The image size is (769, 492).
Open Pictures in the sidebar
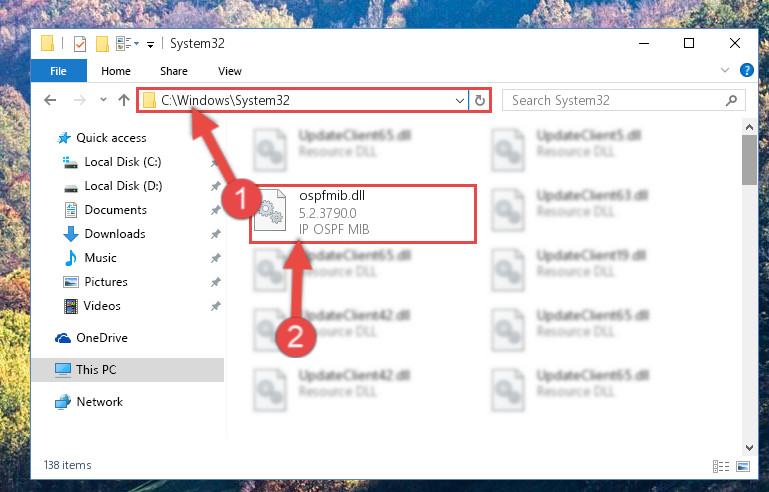tap(96, 282)
